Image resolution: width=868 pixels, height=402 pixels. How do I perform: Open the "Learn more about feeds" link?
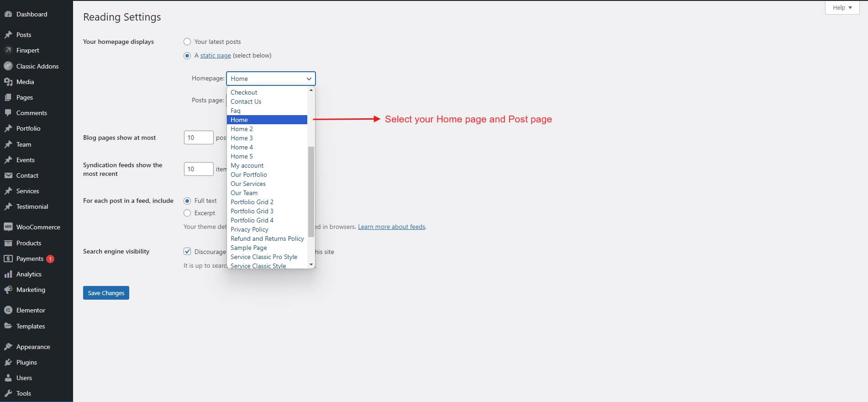coord(391,227)
